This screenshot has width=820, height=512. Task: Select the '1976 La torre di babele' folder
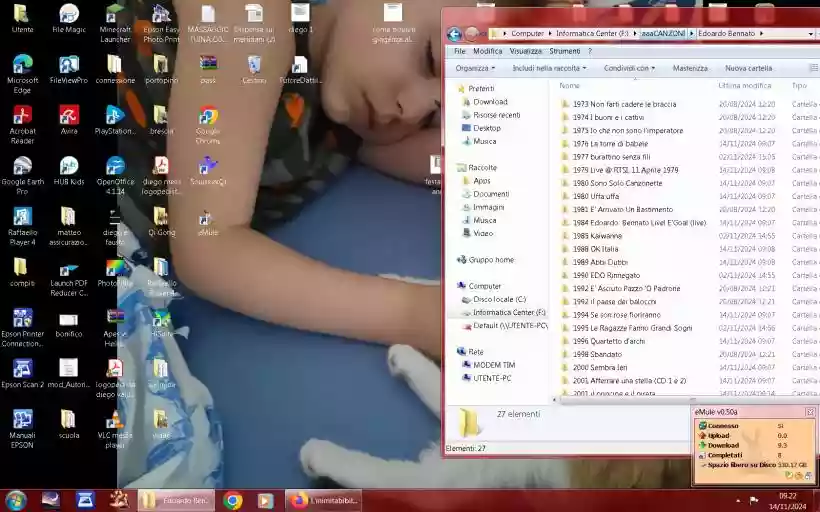click(x=610, y=143)
